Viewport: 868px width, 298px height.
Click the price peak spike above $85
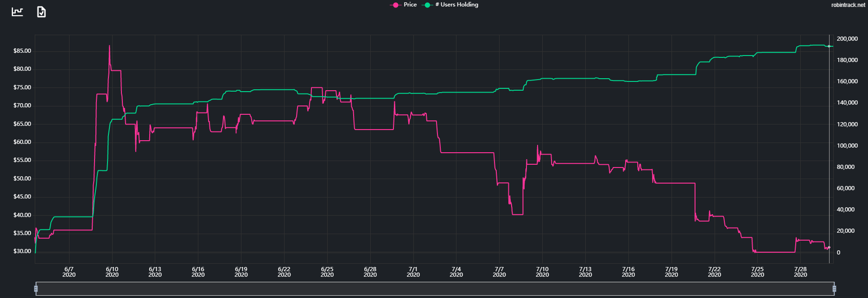[109, 46]
